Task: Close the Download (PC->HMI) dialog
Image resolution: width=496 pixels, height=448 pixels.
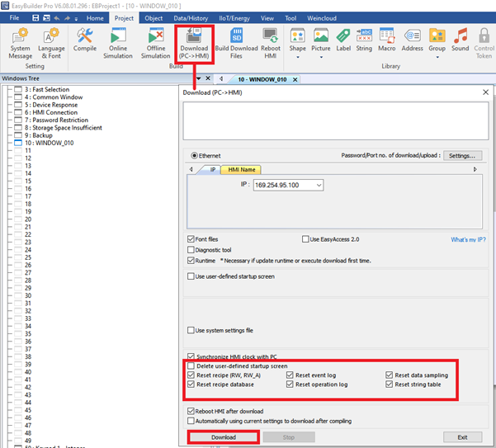Action: click(485, 92)
